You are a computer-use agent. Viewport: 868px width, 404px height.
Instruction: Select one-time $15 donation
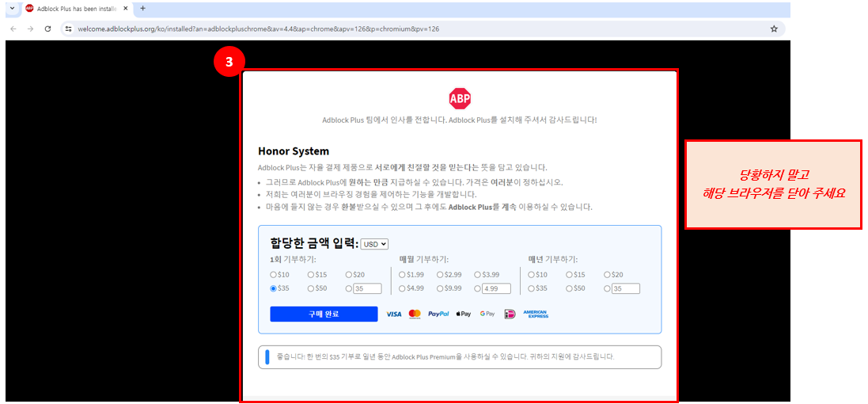click(310, 275)
